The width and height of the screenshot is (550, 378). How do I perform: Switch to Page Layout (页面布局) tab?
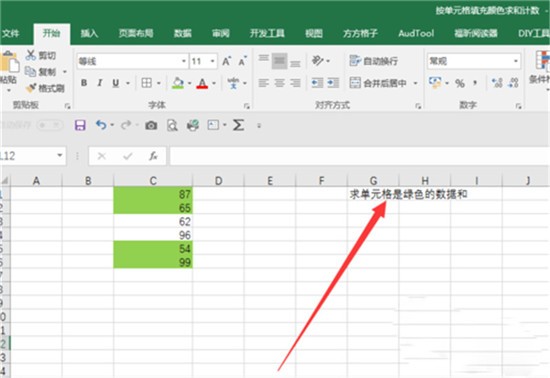click(136, 33)
